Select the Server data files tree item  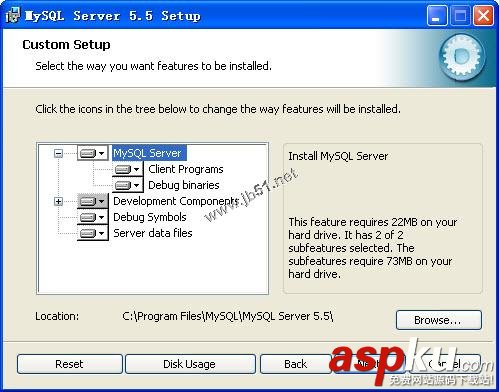153,233
